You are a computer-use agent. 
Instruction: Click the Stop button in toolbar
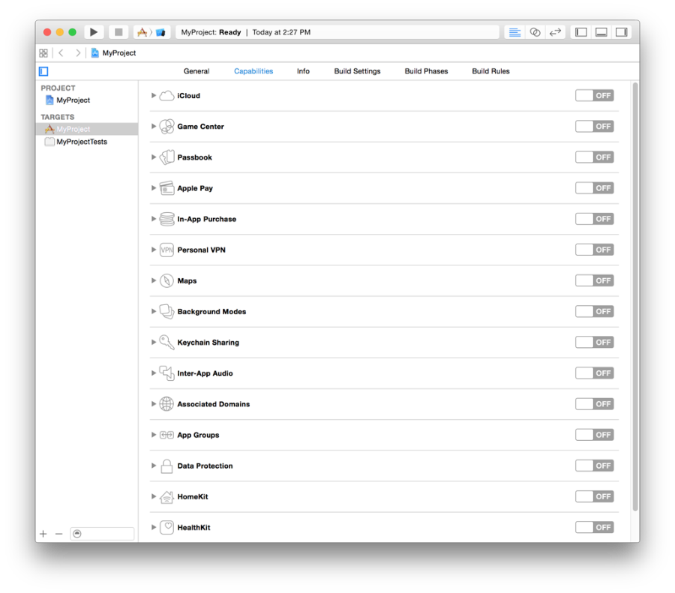(118, 32)
